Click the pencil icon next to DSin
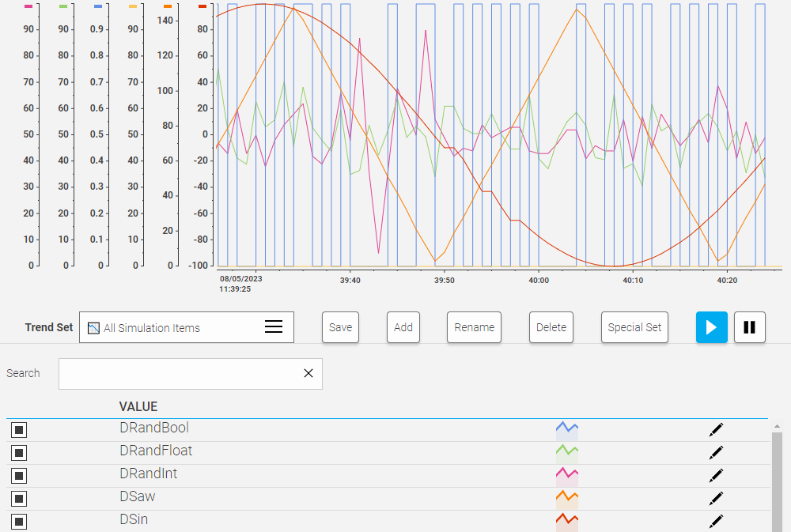Screen dimensions: 791x532 point(717,521)
